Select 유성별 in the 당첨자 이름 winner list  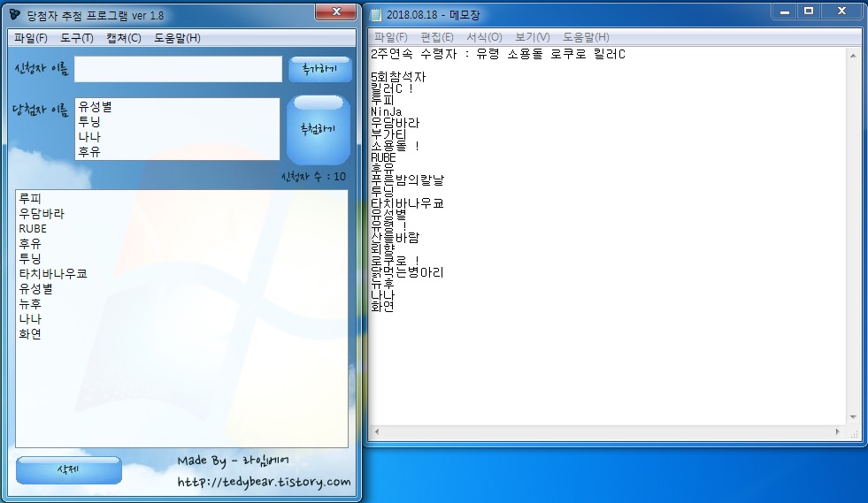94,107
